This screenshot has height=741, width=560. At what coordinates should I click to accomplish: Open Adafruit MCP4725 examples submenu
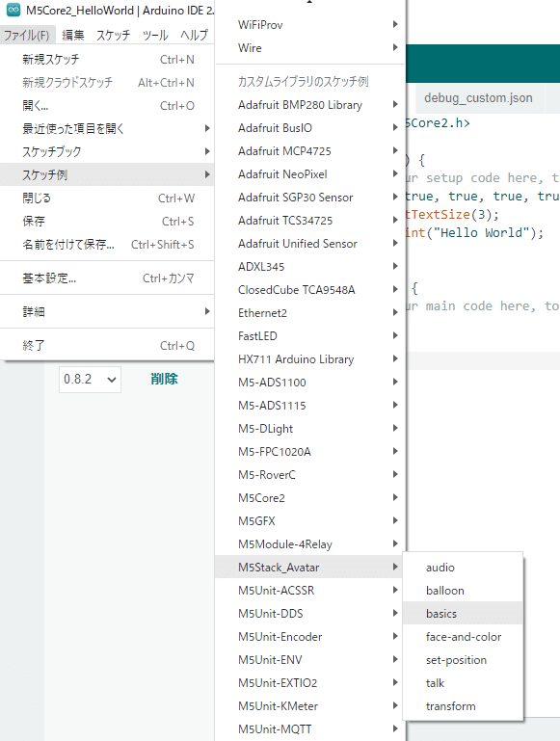[310, 151]
